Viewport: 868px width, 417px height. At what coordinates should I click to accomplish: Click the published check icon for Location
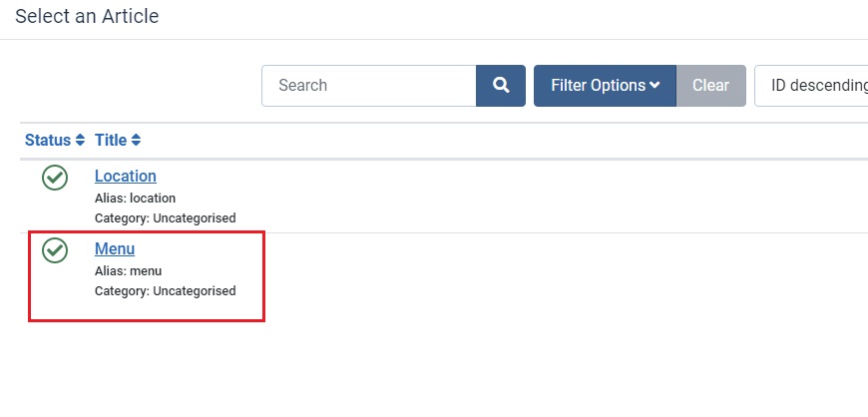tap(55, 178)
